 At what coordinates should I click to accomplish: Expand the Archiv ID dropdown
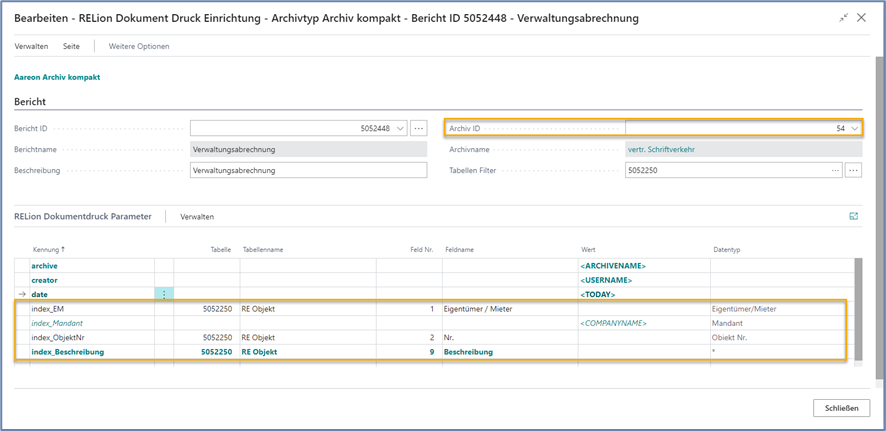[855, 128]
